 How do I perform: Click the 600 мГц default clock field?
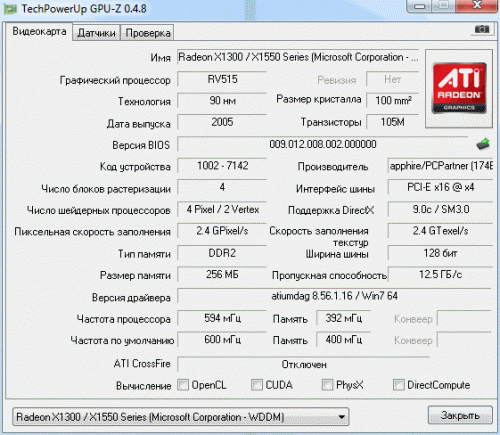tap(222, 340)
